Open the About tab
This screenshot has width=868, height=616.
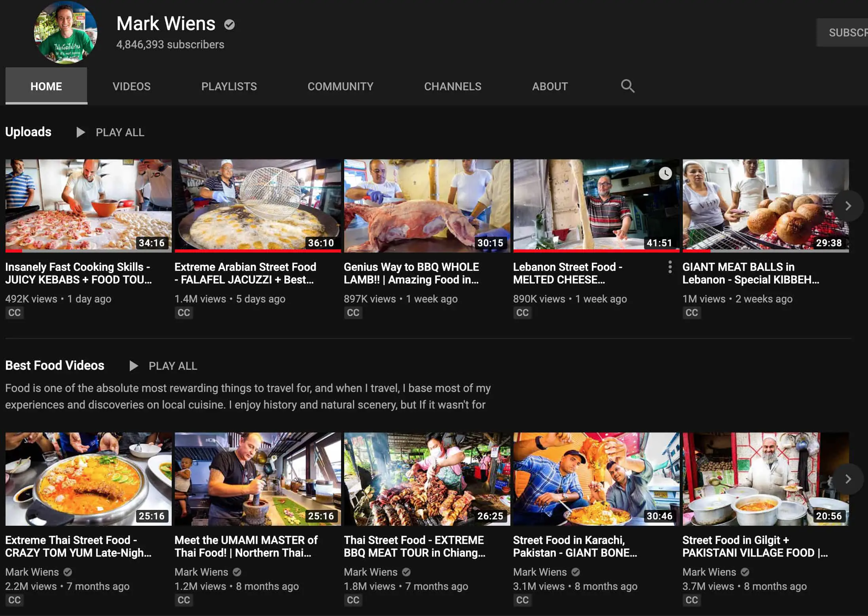[x=550, y=86]
